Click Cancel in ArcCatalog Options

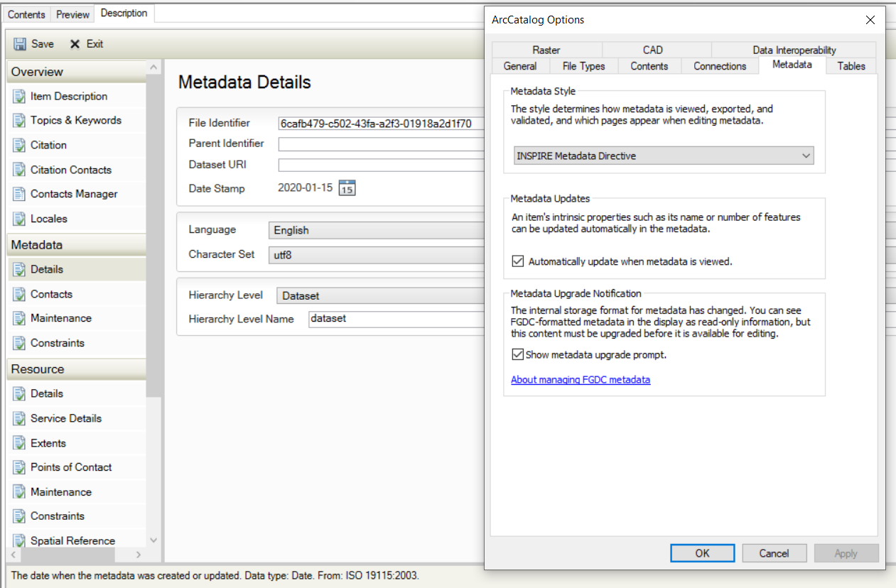774,553
